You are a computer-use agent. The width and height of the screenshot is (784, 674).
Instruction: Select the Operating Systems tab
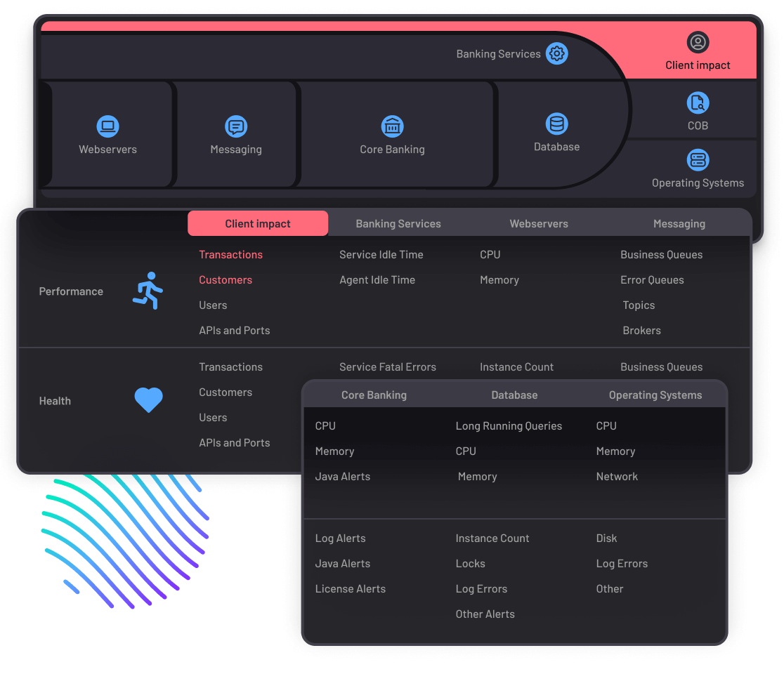click(x=655, y=395)
